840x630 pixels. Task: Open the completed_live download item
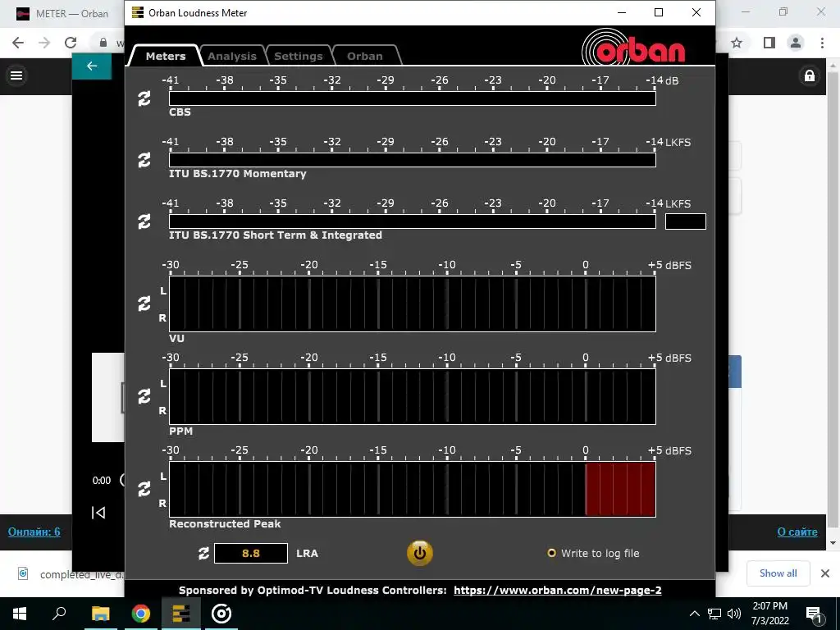click(71, 574)
